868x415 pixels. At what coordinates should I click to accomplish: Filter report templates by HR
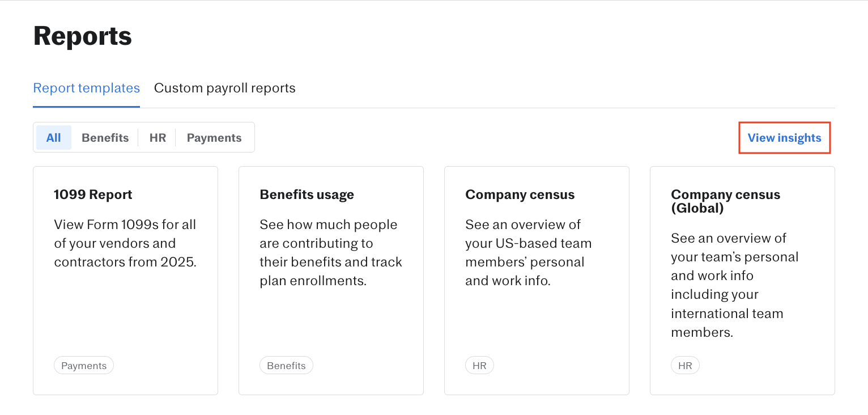(x=158, y=138)
